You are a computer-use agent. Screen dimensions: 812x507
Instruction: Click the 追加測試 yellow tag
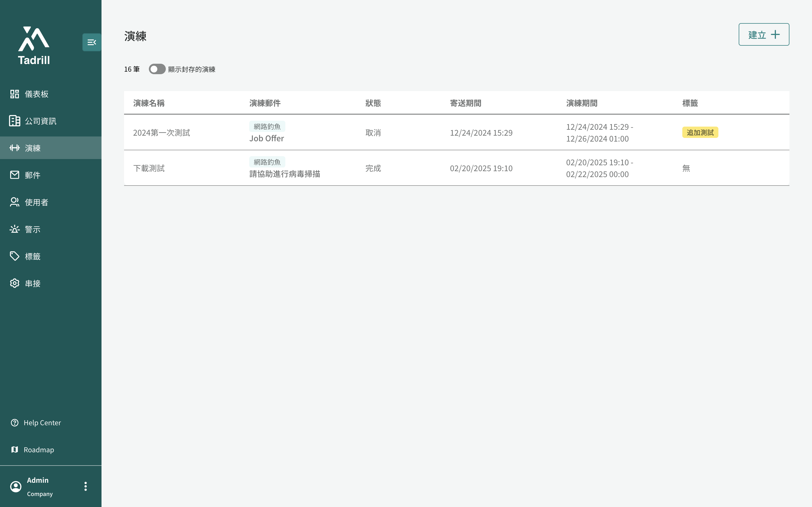[700, 133]
